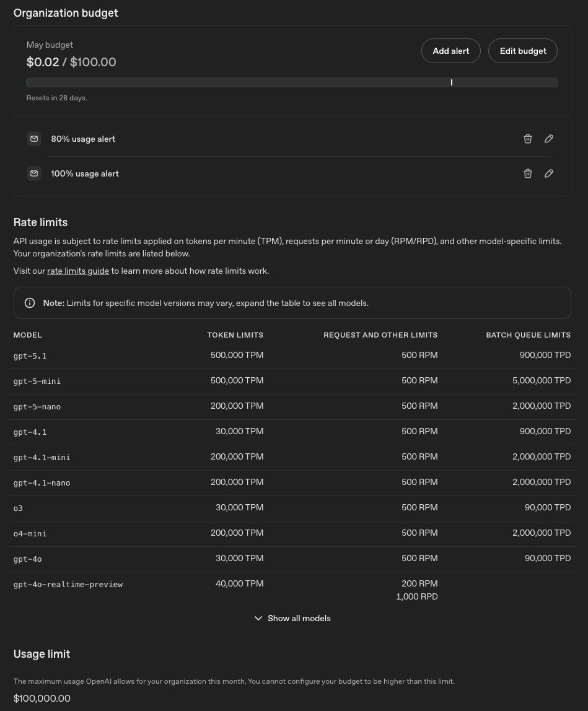Image resolution: width=588 pixels, height=711 pixels.
Task: Click the 80% marker on budget bar
Action: click(452, 82)
